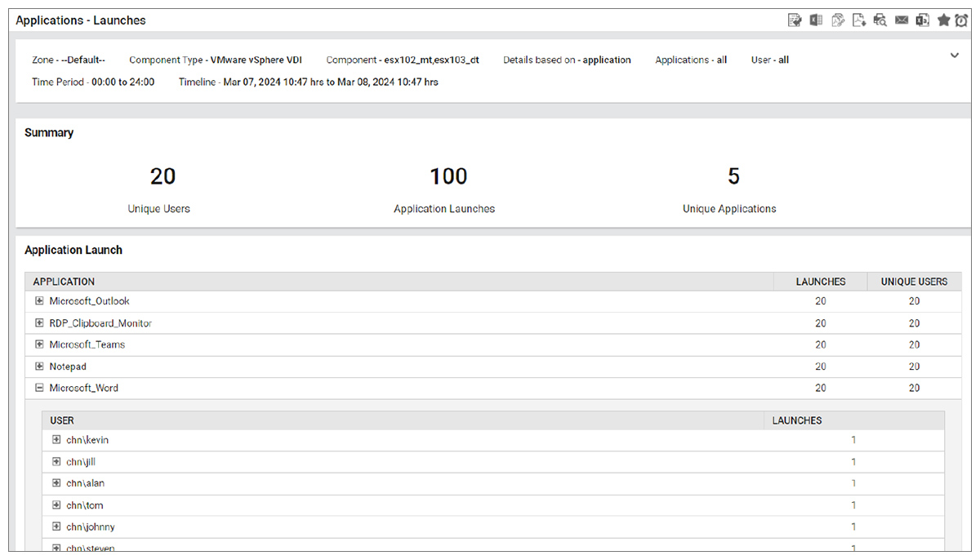980x560 pixels.
Task: Click the 20 Unique Users summary value
Action: 163,176
